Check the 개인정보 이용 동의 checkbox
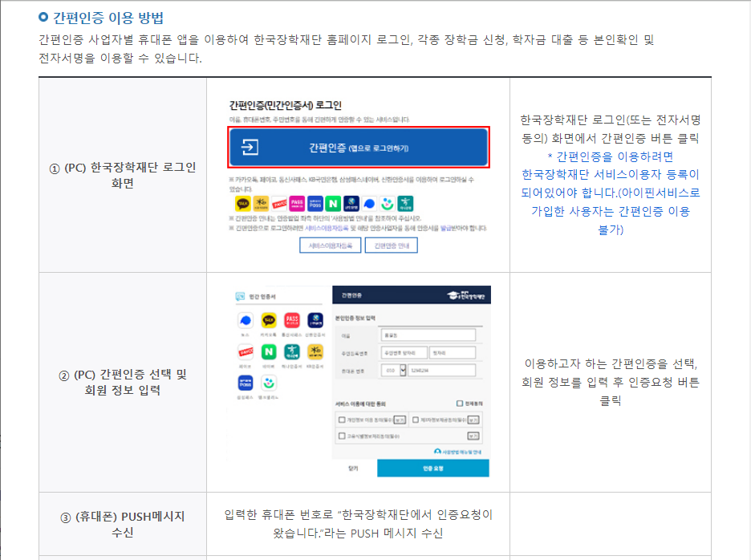Screen dimensions: 751x560 [x=342, y=419]
